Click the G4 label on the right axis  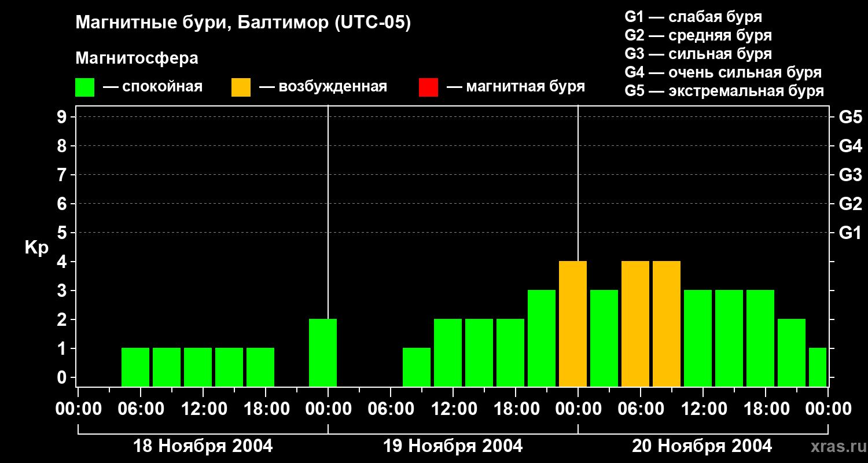click(850, 146)
